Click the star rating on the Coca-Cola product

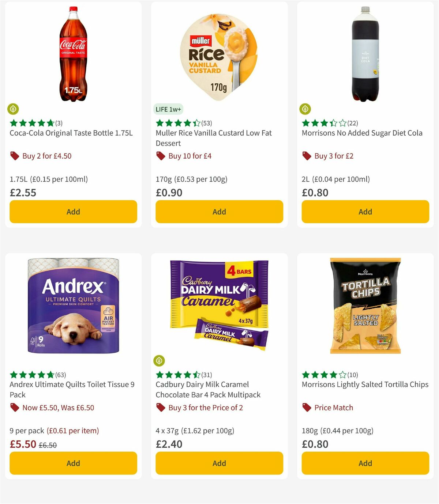(x=31, y=123)
